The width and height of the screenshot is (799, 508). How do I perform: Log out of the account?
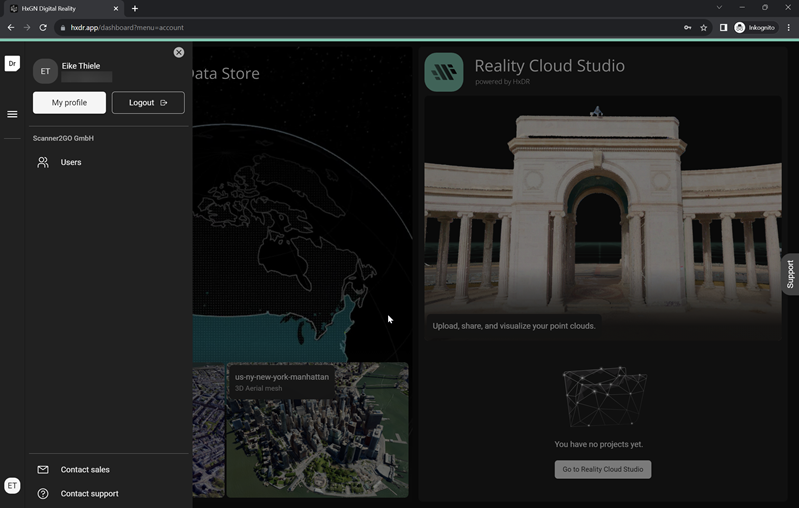(148, 103)
